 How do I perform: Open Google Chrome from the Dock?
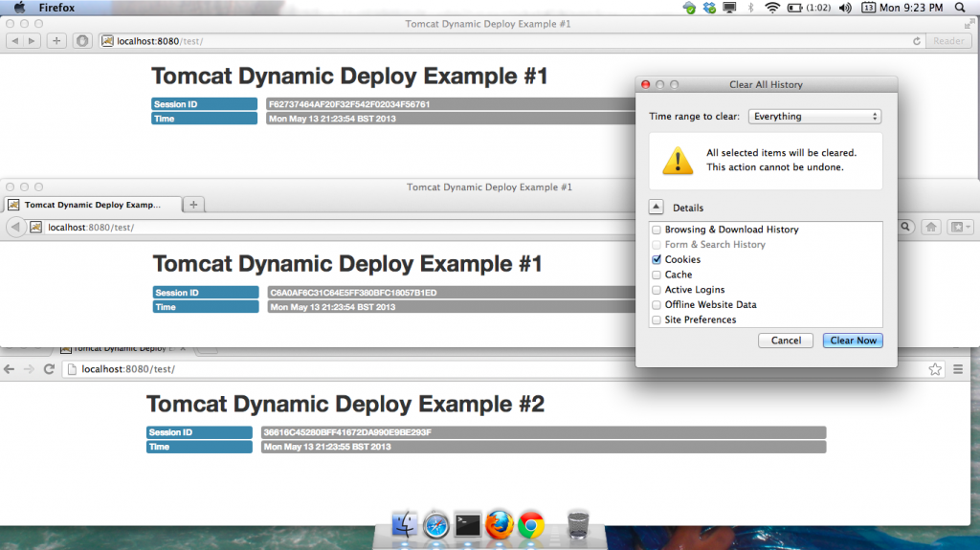[x=531, y=525]
